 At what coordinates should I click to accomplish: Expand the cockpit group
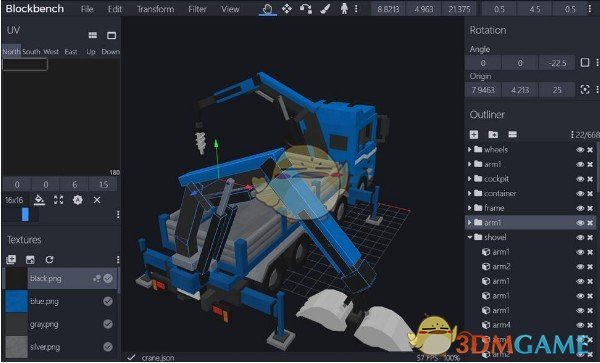coord(470,179)
